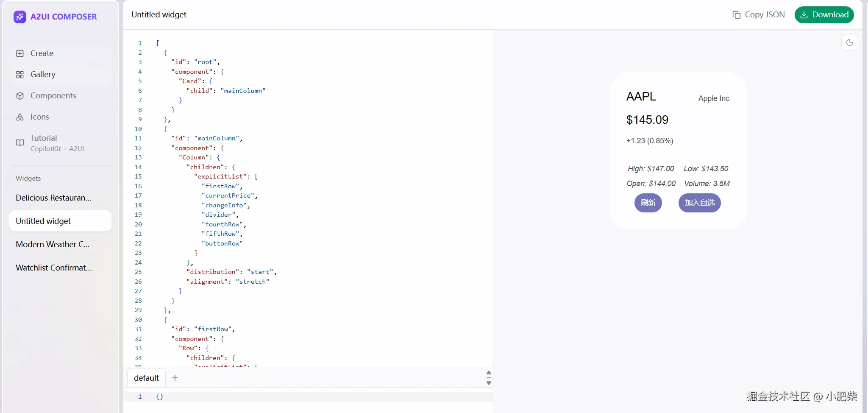The height and width of the screenshot is (413, 868).
Task: Click the Gallery grid icon
Action: pos(20,75)
